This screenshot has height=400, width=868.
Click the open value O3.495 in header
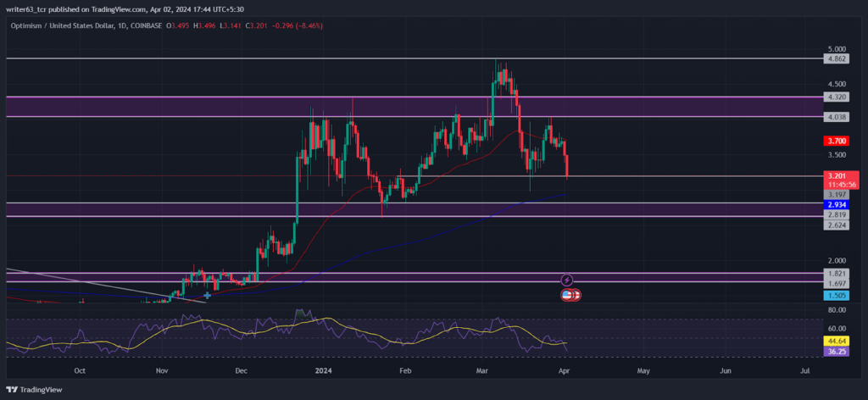(x=180, y=26)
